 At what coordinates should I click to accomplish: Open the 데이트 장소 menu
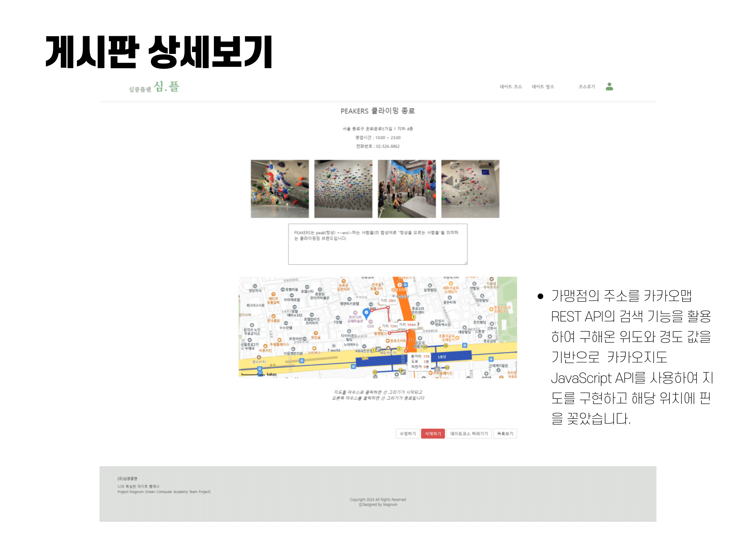[x=543, y=87]
